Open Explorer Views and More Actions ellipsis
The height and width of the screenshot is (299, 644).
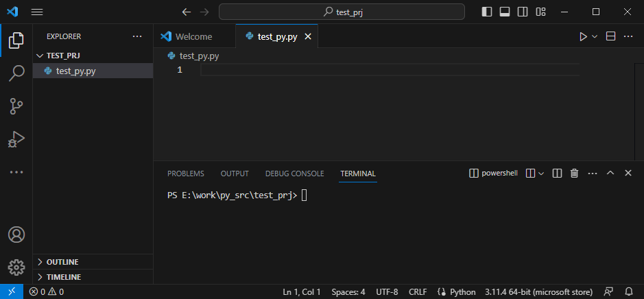pos(137,36)
